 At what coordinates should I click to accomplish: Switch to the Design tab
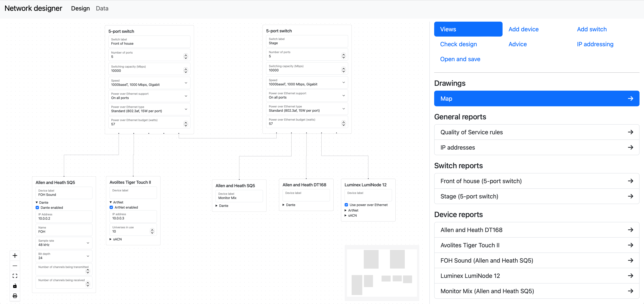[x=80, y=9]
